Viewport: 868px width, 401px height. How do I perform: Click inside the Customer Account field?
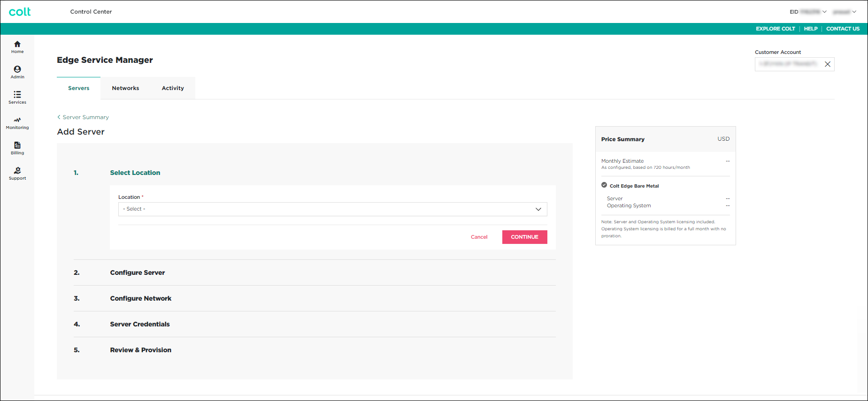(788, 64)
